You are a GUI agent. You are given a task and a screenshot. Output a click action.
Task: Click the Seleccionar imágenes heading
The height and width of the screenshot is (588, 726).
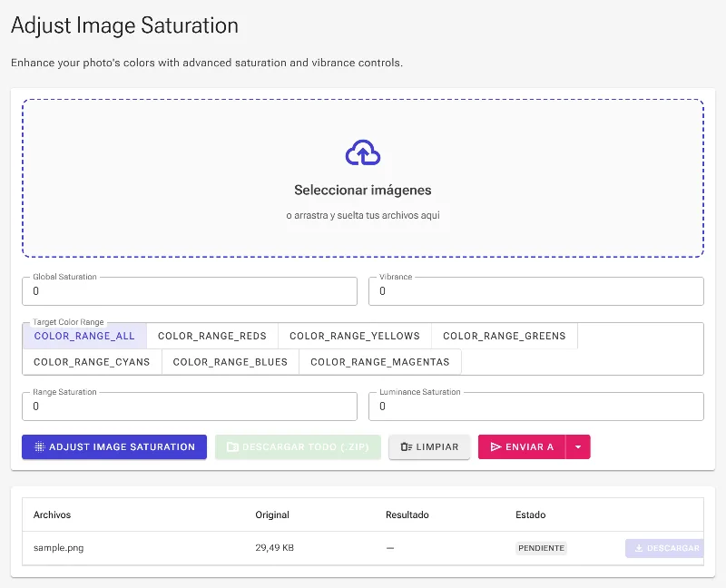[363, 190]
